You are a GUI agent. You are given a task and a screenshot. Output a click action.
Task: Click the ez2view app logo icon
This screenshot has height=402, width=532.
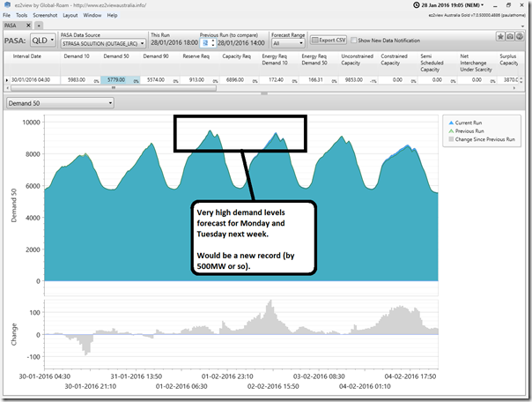[7, 5]
